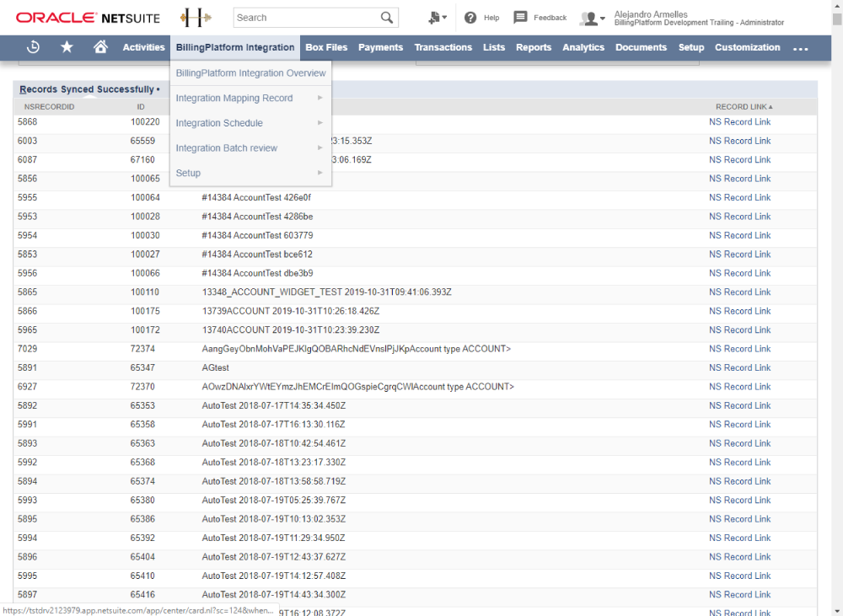Open the BillingPlatform Integration menu
843x616 pixels.
pyautogui.click(x=235, y=47)
